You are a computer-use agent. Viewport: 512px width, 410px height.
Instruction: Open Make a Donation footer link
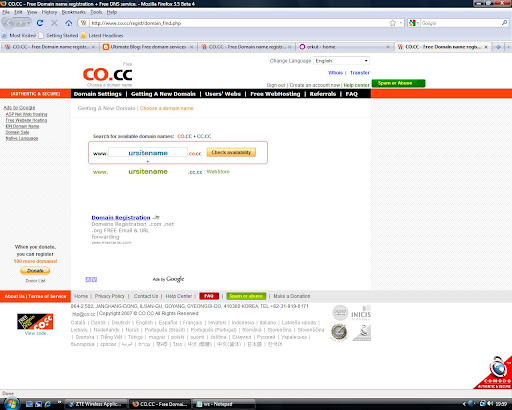pos(292,296)
